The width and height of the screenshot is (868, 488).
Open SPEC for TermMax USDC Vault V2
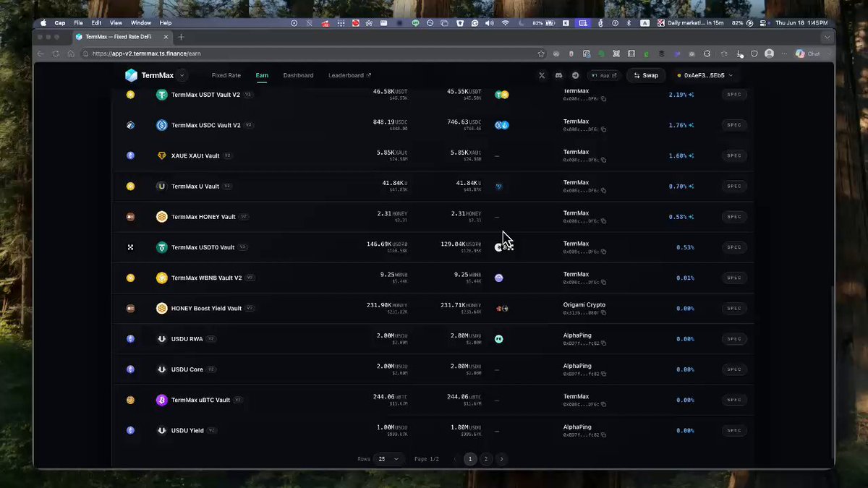click(734, 125)
